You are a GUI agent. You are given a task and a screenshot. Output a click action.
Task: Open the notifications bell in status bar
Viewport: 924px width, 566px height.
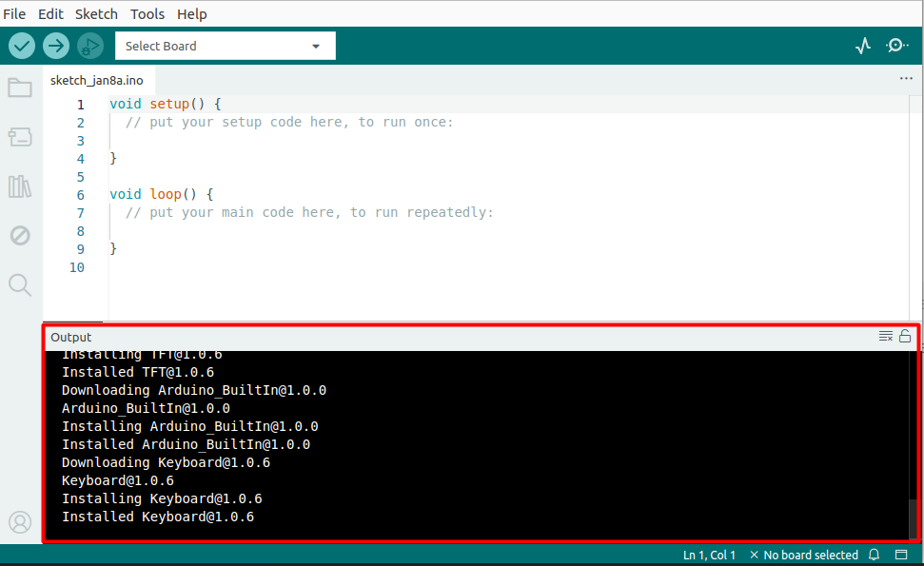click(875, 555)
